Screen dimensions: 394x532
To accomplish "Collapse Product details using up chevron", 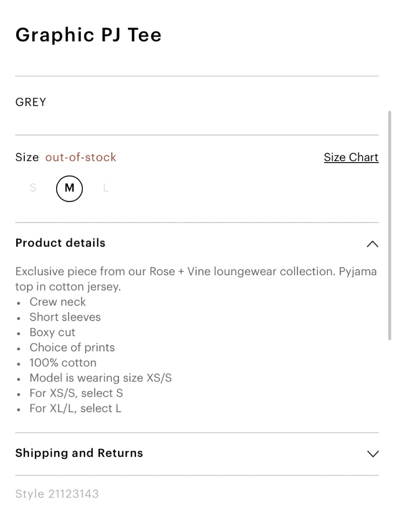I will 372,244.
